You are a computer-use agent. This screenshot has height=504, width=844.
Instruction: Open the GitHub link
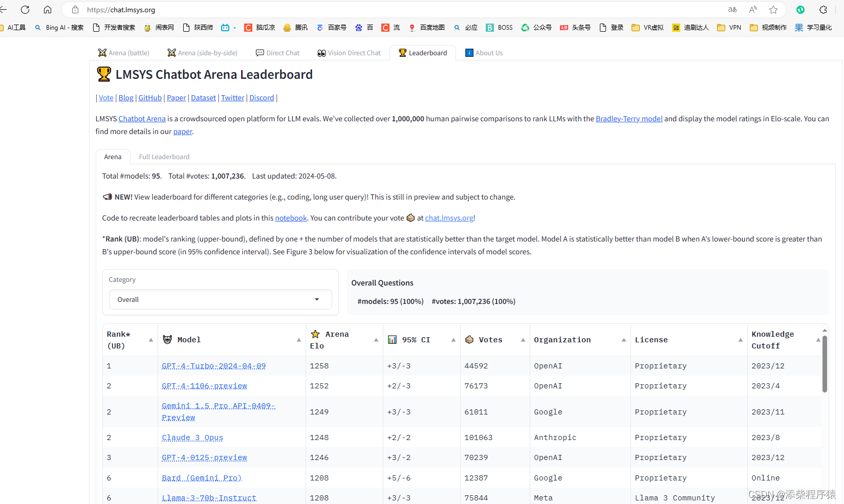[150, 98]
